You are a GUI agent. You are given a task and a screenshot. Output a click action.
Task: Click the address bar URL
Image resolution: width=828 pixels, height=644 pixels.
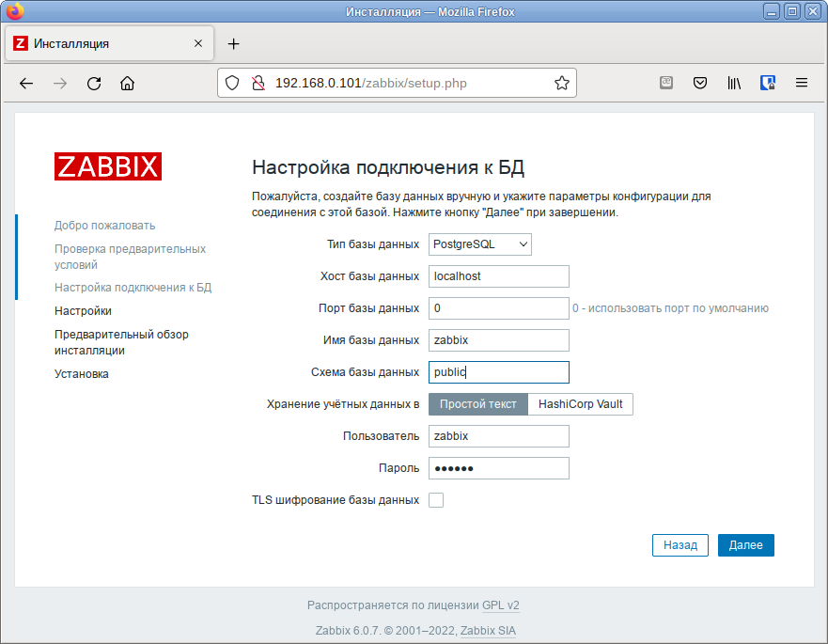[370, 83]
